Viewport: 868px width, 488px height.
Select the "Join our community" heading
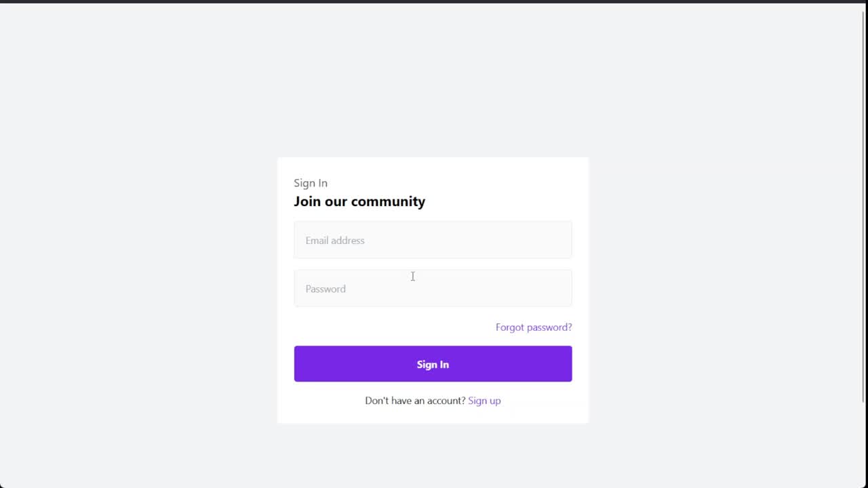coord(359,201)
